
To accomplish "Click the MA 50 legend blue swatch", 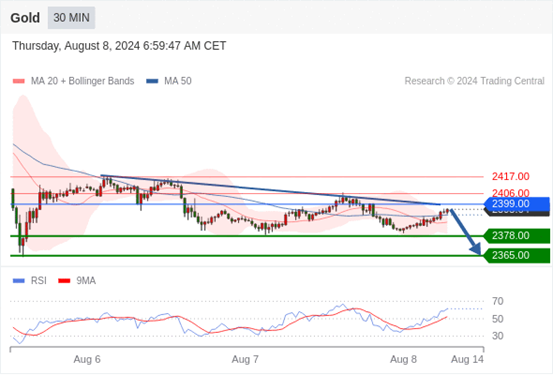I will (152, 81).
